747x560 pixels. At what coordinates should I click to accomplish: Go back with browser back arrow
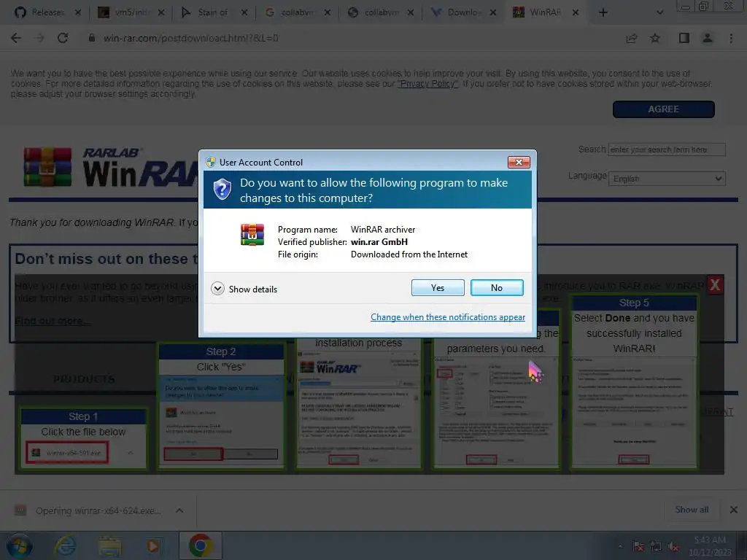[16, 38]
